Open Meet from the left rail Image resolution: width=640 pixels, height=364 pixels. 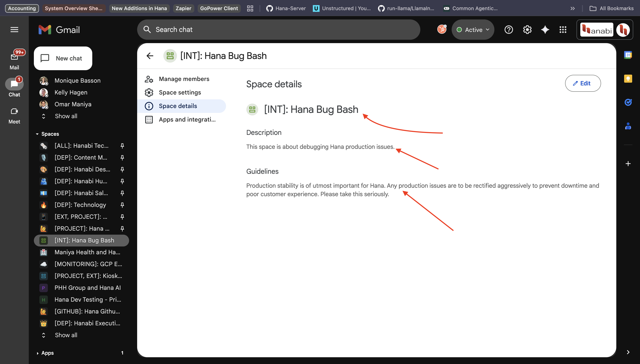coord(14,116)
